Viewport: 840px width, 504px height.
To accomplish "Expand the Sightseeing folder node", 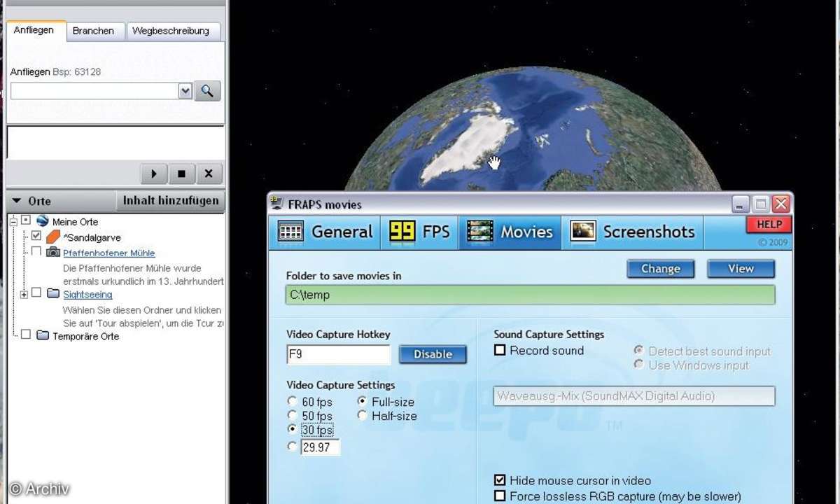I will tap(24, 294).
